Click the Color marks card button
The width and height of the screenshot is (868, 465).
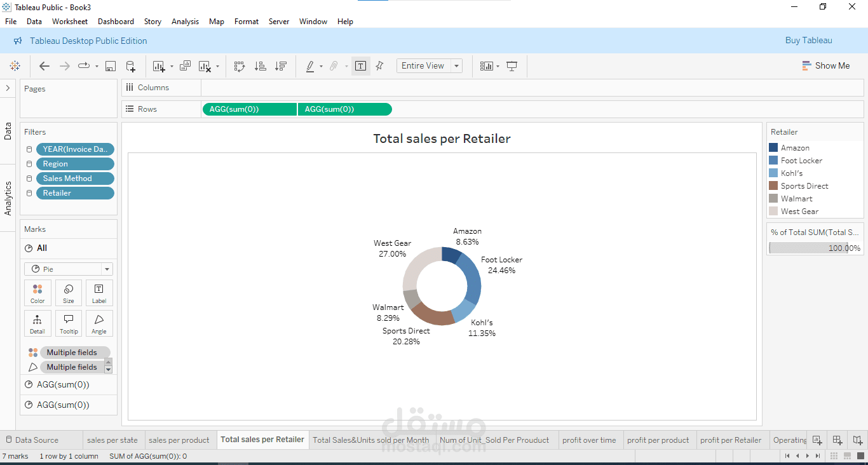pyautogui.click(x=37, y=293)
